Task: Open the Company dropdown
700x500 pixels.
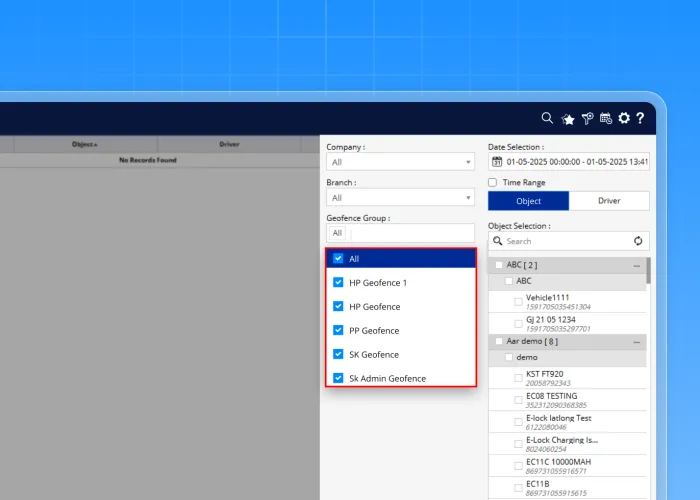Action: (x=400, y=162)
